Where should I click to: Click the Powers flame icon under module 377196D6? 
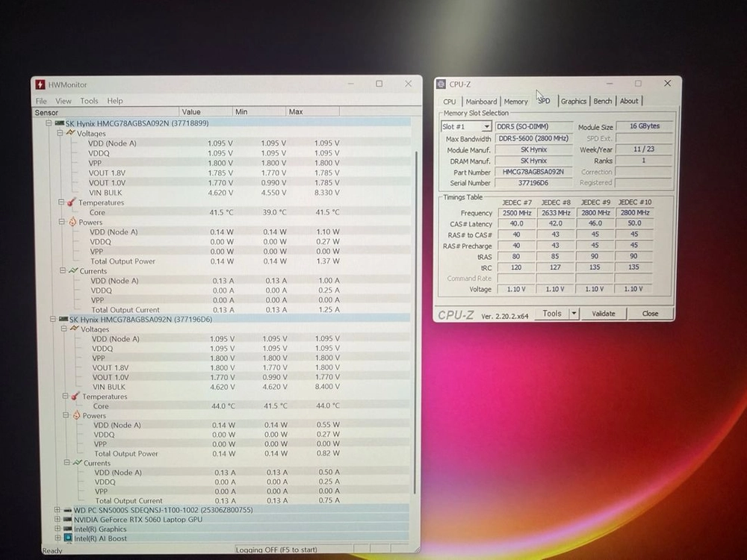point(76,415)
